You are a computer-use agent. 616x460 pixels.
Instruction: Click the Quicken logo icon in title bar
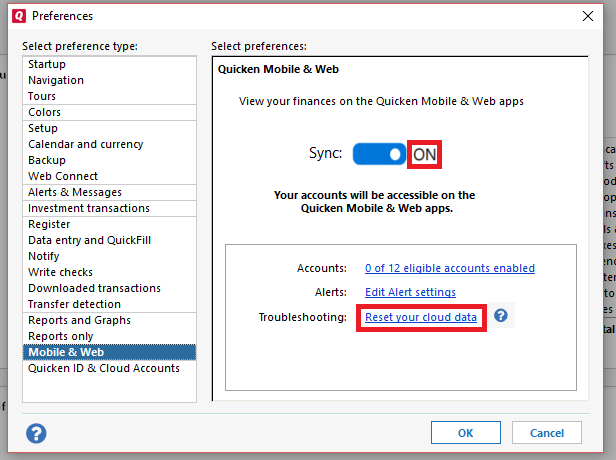[19, 16]
